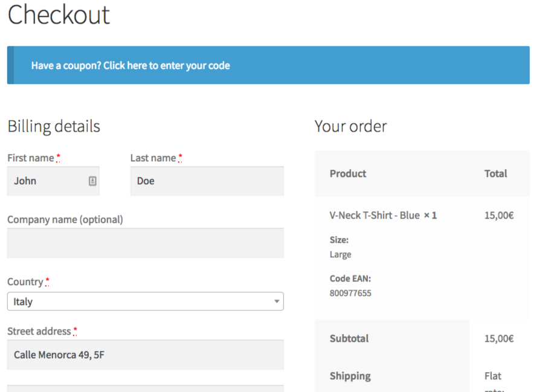The image size is (545, 392).
Task: Click the Total column header
Action: [495, 173]
